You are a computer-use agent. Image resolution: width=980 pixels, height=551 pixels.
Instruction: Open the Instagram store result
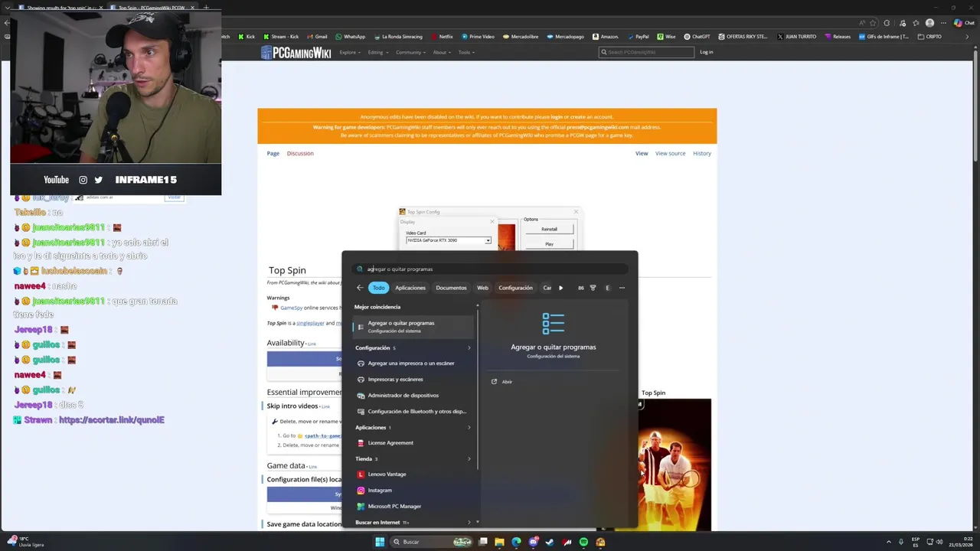pyautogui.click(x=413, y=491)
